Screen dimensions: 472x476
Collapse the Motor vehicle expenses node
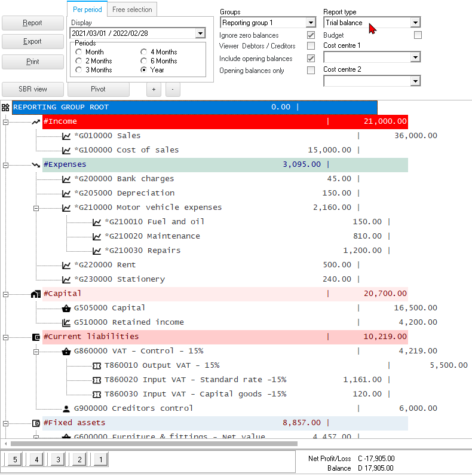click(x=36, y=208)
